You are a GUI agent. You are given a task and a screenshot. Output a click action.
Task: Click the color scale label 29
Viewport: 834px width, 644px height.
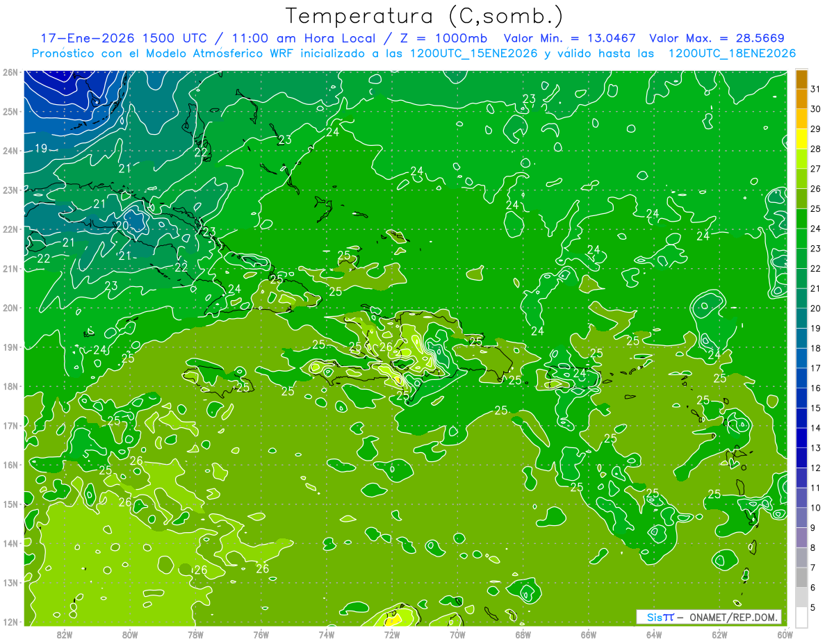click(816, 129)
